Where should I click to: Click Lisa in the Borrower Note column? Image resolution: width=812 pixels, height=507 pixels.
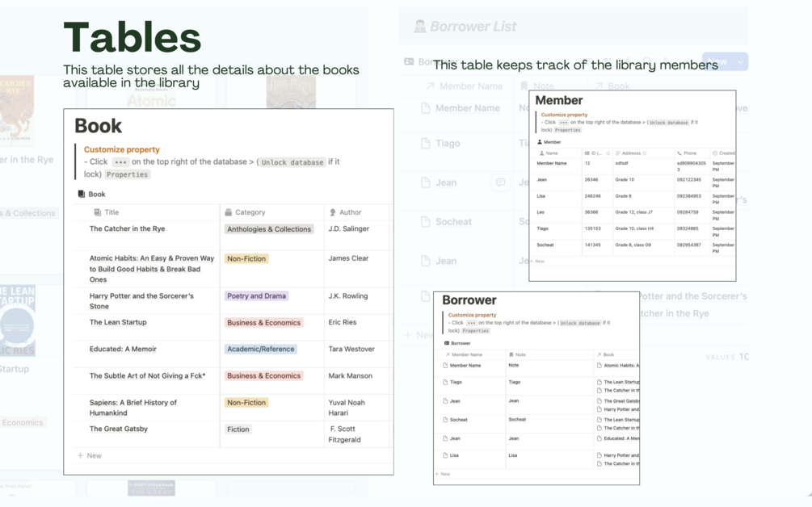(513, 455)
